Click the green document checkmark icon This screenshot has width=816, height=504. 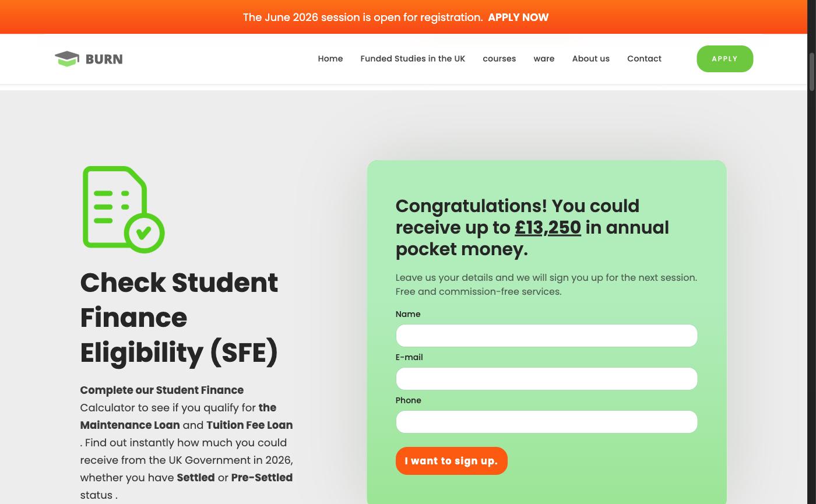tap(124, 210)
